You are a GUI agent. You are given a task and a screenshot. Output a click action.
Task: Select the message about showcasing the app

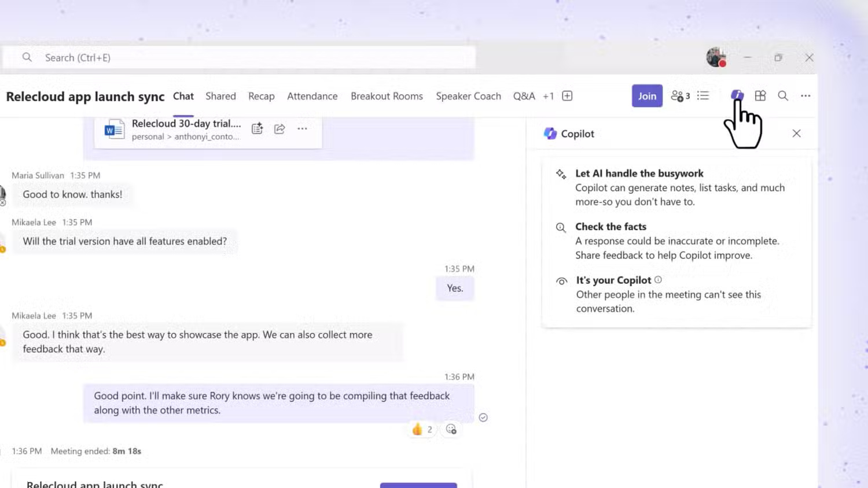pyautogui.click(x=208, y=342)
